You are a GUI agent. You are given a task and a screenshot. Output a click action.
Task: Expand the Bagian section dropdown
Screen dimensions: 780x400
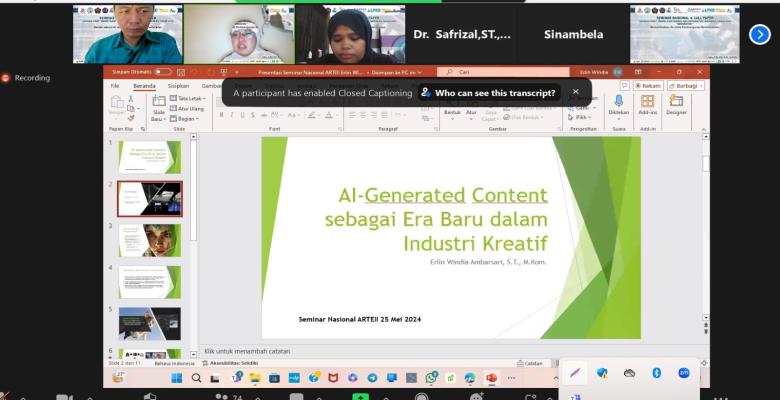coord(185,118)
